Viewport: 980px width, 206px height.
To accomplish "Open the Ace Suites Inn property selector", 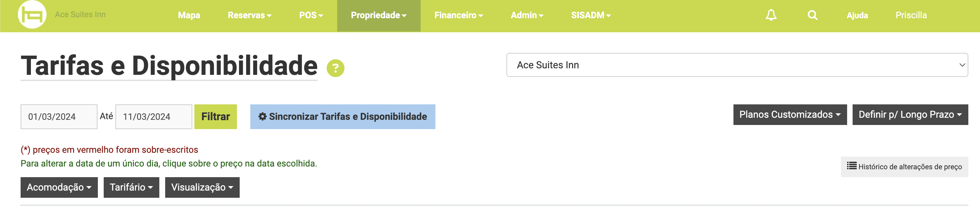I will [x=737, y=65].
